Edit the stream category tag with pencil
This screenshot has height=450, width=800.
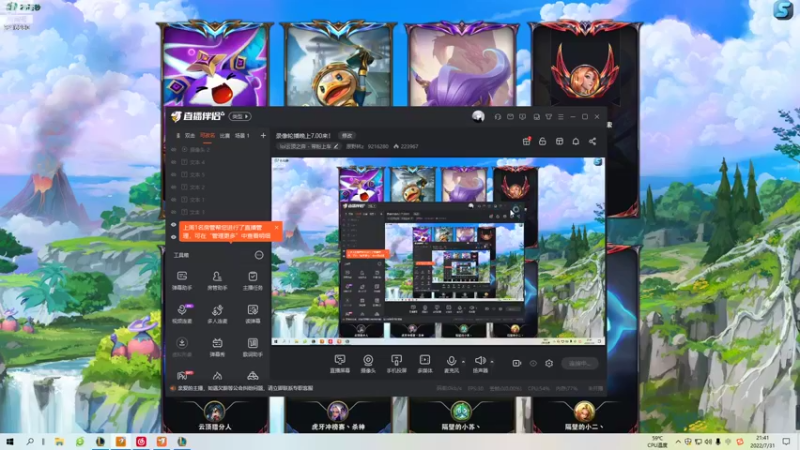coord(336,146)
